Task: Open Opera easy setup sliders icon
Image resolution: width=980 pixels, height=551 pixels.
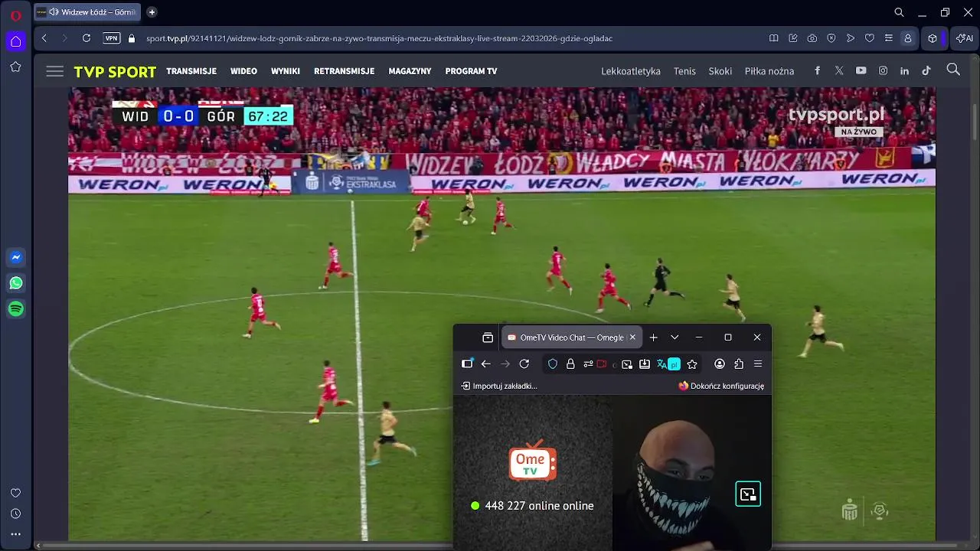Action: [x=889, y=38]
